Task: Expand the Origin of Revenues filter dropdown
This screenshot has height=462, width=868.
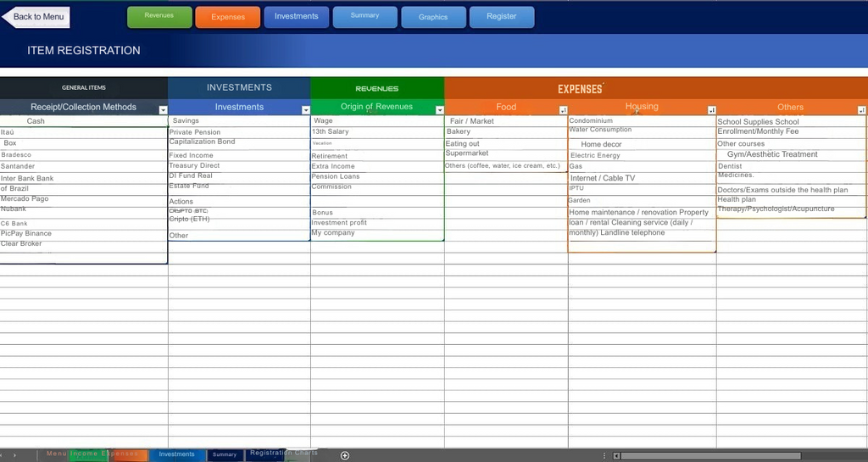Action: (439, 110)
